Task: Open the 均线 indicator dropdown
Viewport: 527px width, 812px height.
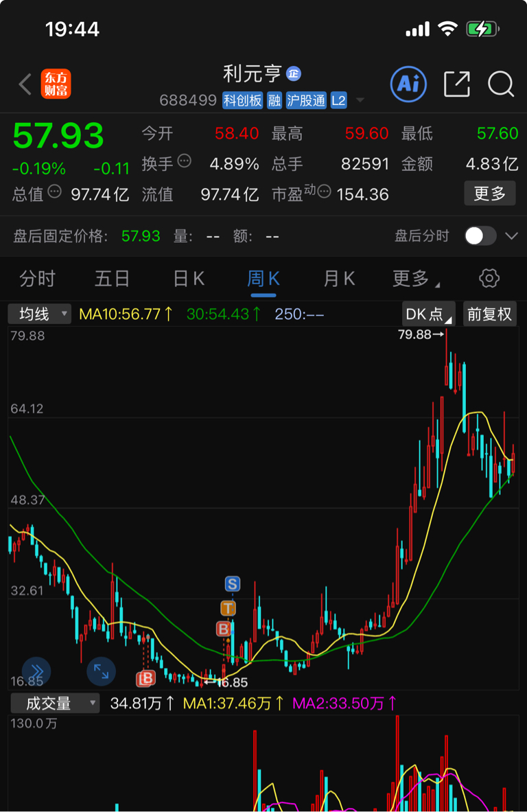Action: click(x=39, y=314)
